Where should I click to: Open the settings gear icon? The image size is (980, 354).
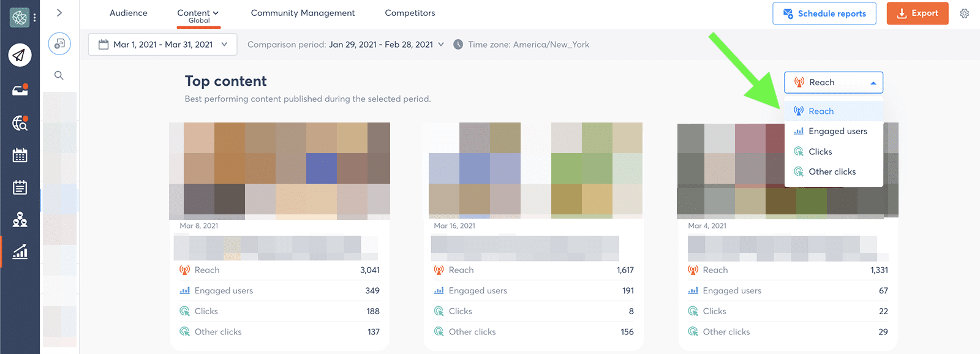[x=964, y=13]
